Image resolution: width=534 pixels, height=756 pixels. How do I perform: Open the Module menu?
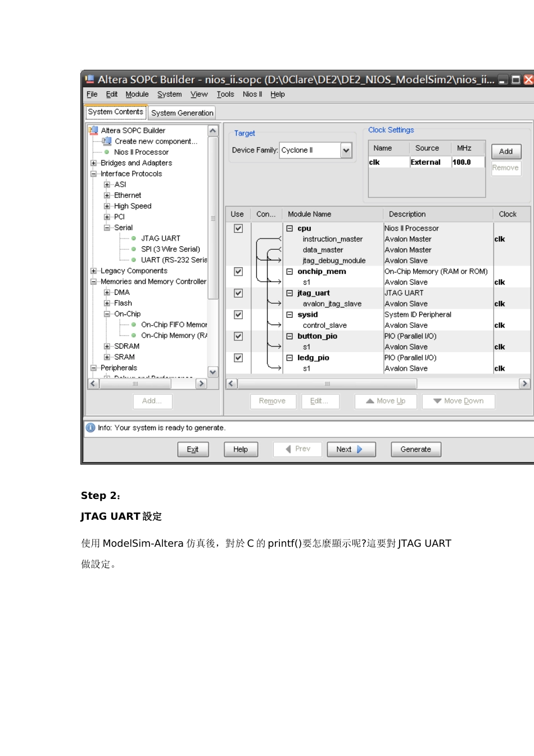click(x=137, y=94)
